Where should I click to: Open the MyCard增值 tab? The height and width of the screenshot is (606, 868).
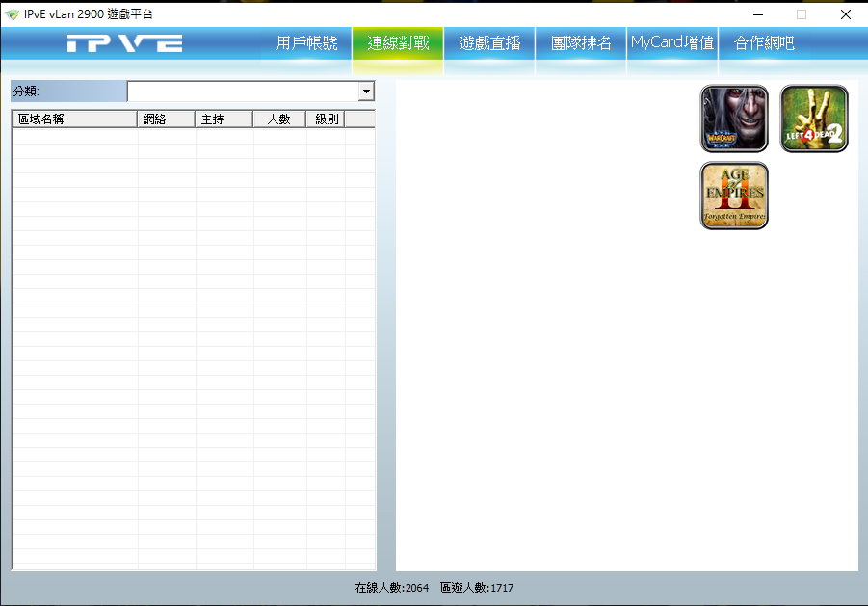tap(672, 43)
